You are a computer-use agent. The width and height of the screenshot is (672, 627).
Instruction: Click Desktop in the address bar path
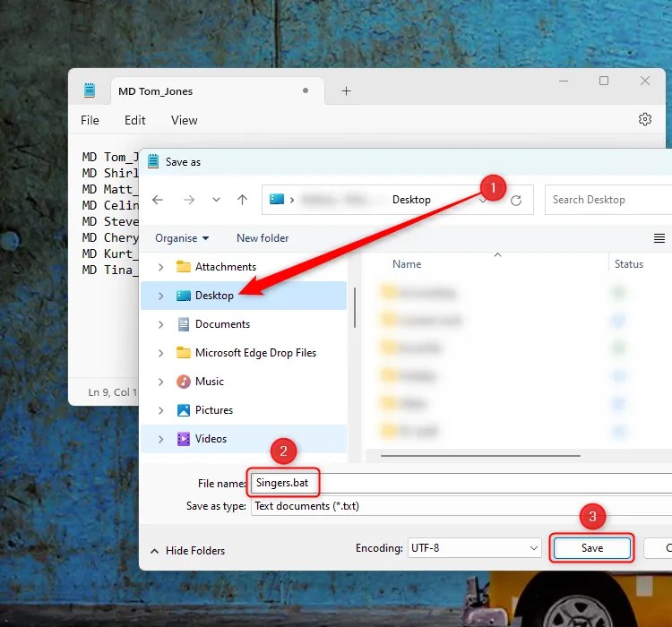[411, 200]
